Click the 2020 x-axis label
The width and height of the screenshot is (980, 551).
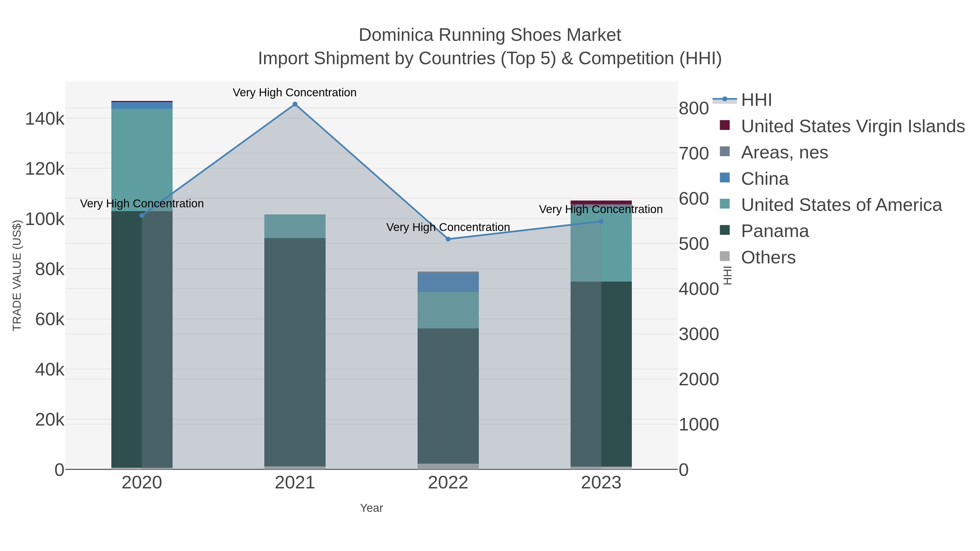click(142, 483)
